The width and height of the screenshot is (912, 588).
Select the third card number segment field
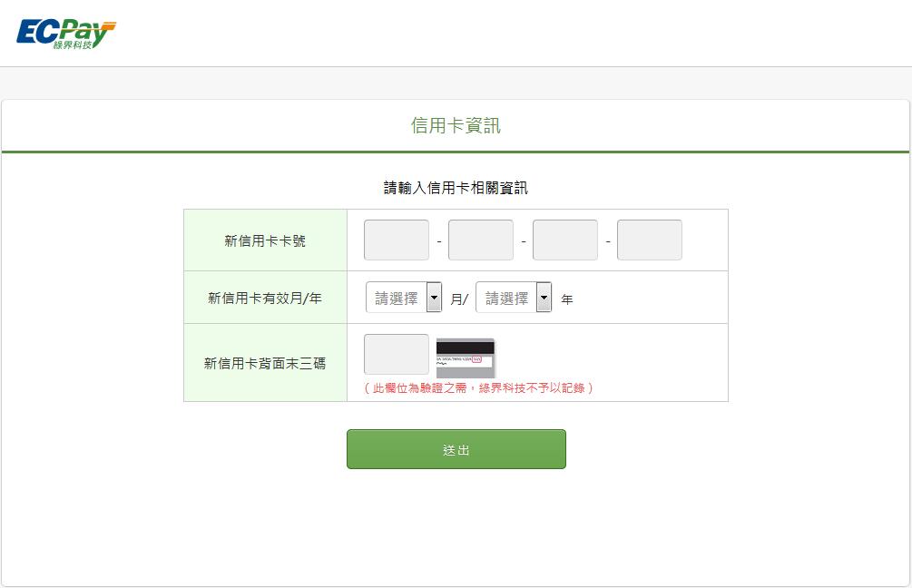(x=564, y=240)
